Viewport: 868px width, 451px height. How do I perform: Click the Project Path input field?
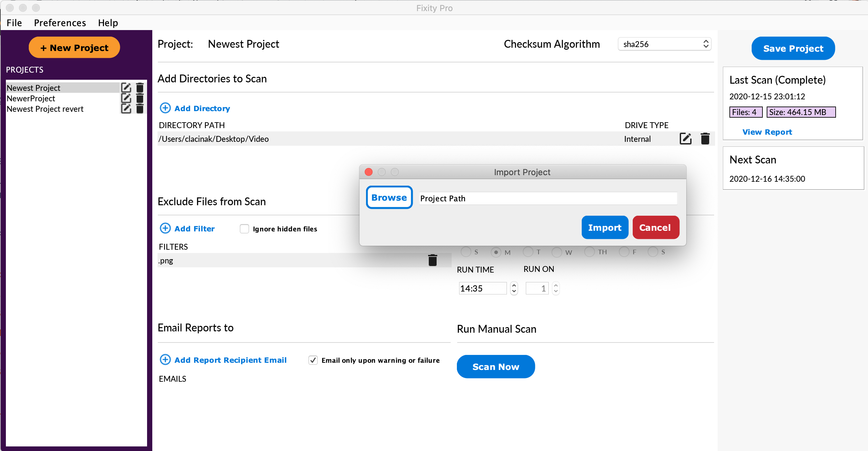pos(548,198)
